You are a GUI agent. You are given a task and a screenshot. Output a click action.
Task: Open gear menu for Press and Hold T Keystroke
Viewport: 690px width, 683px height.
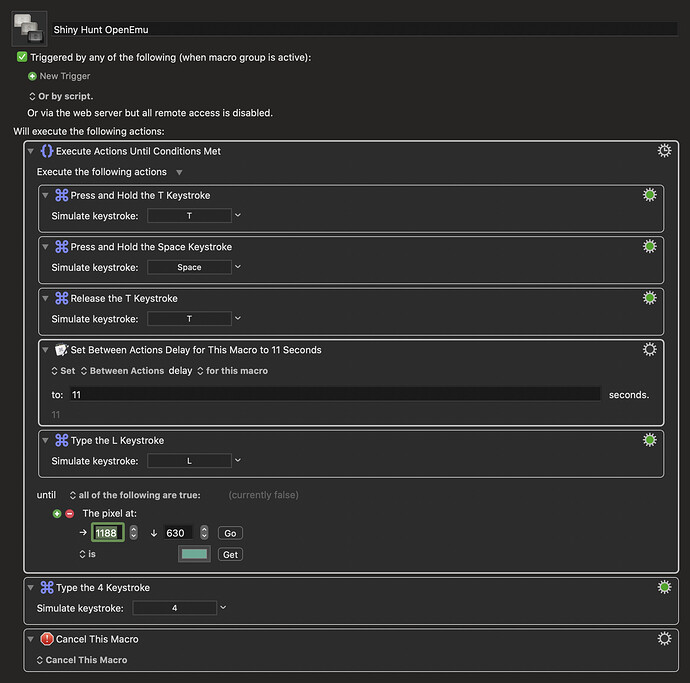650,195
